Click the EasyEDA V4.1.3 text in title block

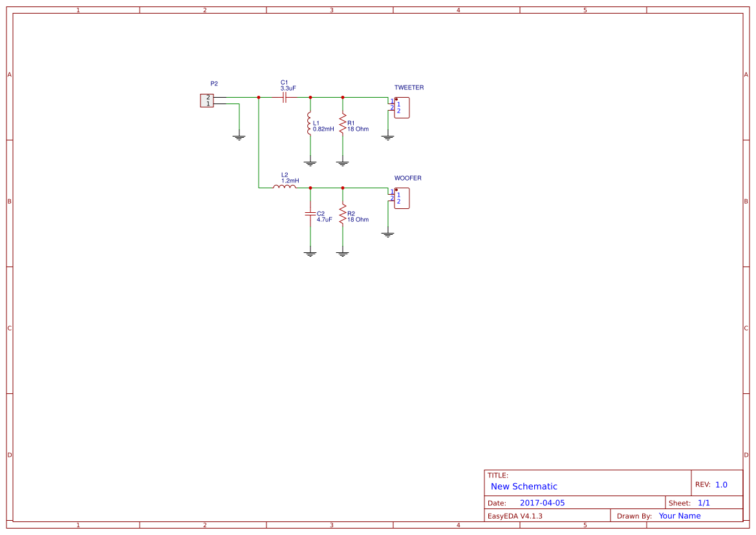coord(514,516)
